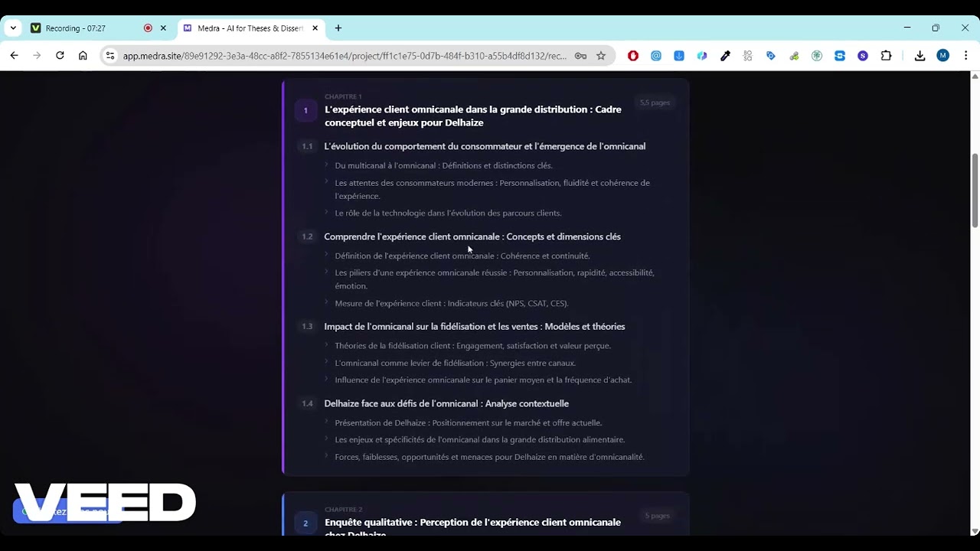Select 'Forces, faiblesses, opportunités et menaces' line
980x551 pixels.
click(x=489, y=457)
